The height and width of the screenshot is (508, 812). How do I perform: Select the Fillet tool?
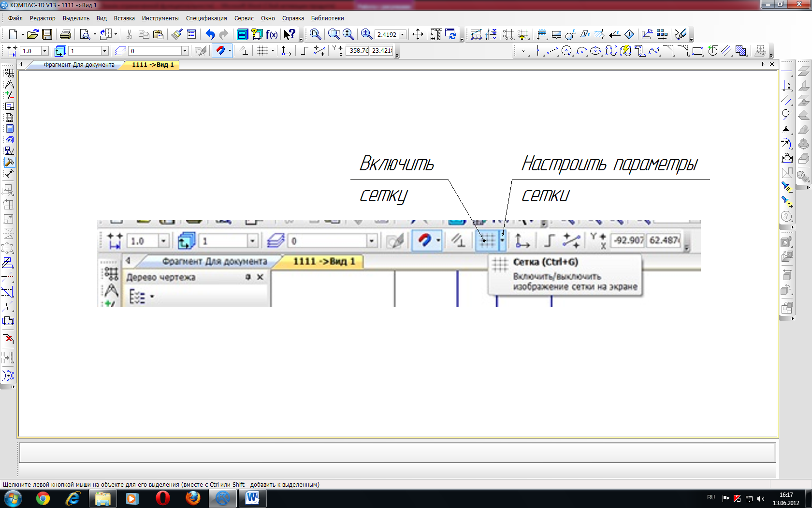(683, 50)
